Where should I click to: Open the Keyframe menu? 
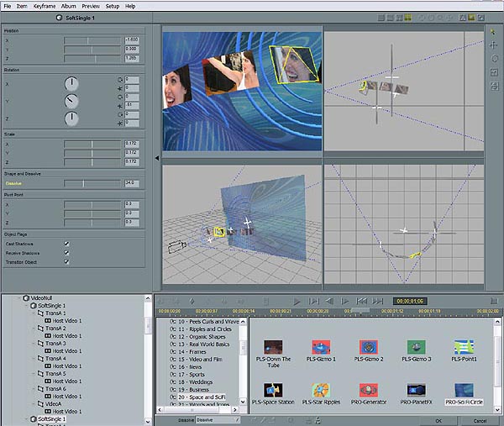[45, 6]
